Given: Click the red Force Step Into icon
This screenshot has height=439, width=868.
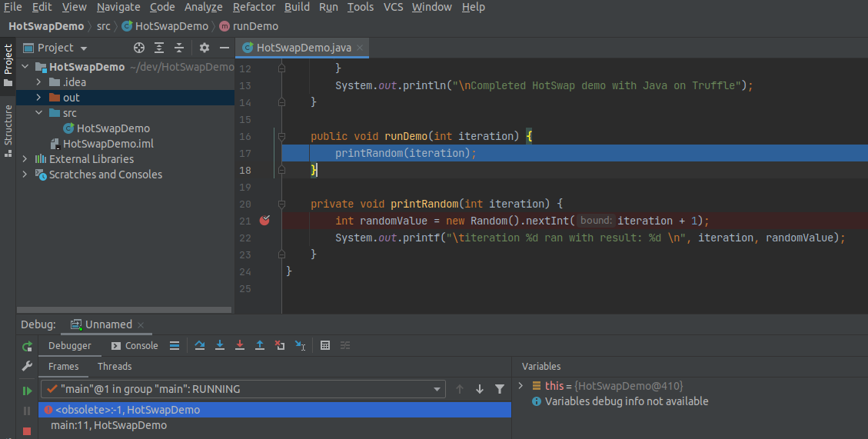Looking at the screenshot, I should tap(240, 346).
